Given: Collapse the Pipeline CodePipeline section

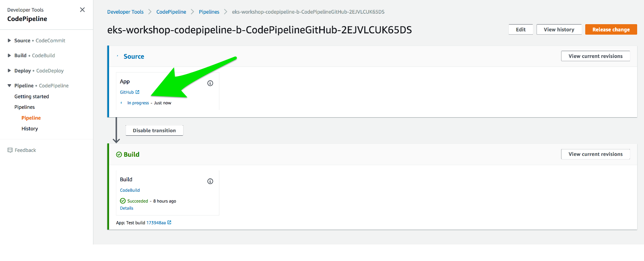Looking at the screenshot, I should click(8, 85).
